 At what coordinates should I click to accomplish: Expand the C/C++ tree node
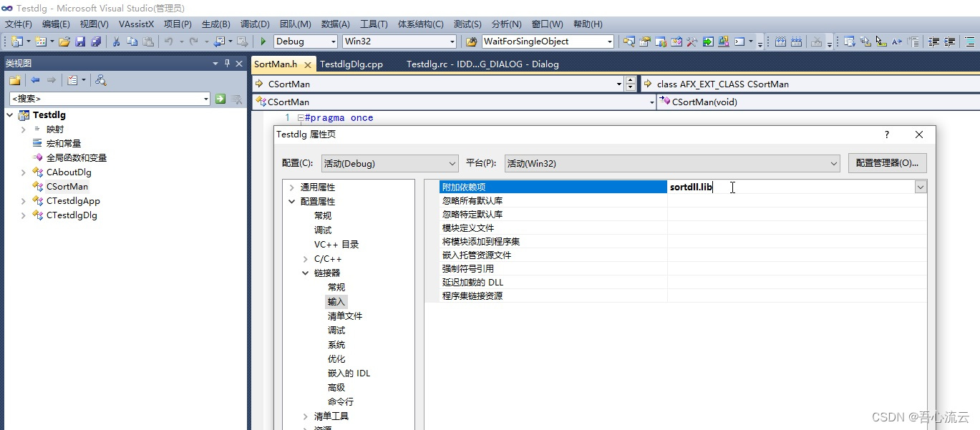tap(306, 259)
